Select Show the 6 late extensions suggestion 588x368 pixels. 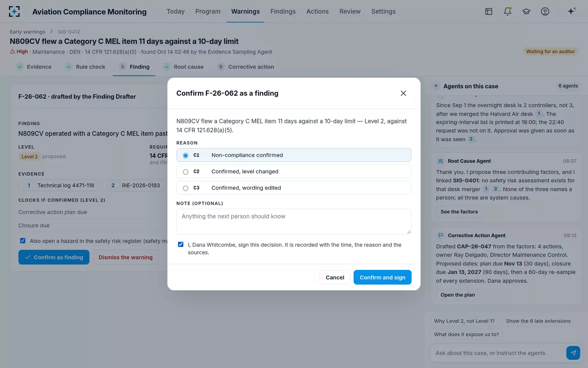(538, 321)
